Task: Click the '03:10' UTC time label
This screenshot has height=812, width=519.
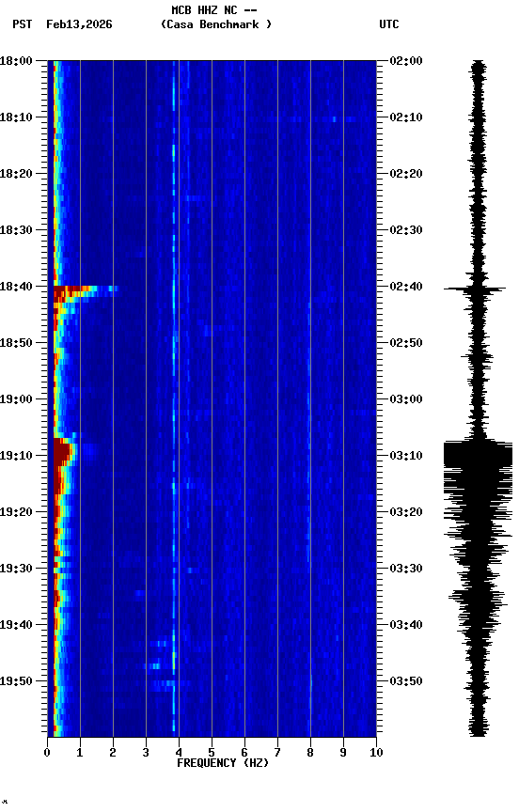Action: (x=406, y=456)
